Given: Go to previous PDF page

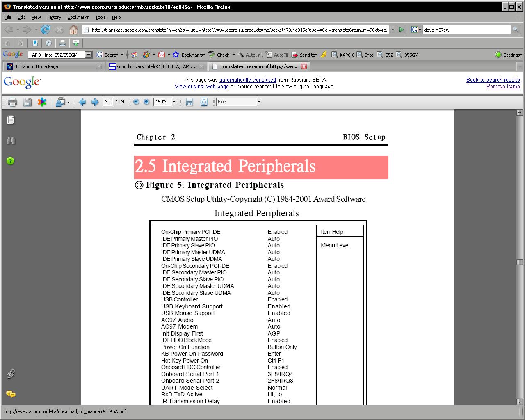Looking at the screenshot, I should [82, 102].
